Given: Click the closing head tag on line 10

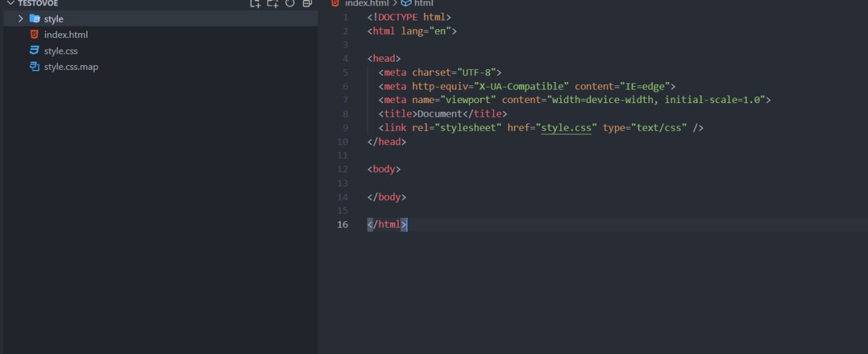Looking at the screenshot, I should point(387,142).
